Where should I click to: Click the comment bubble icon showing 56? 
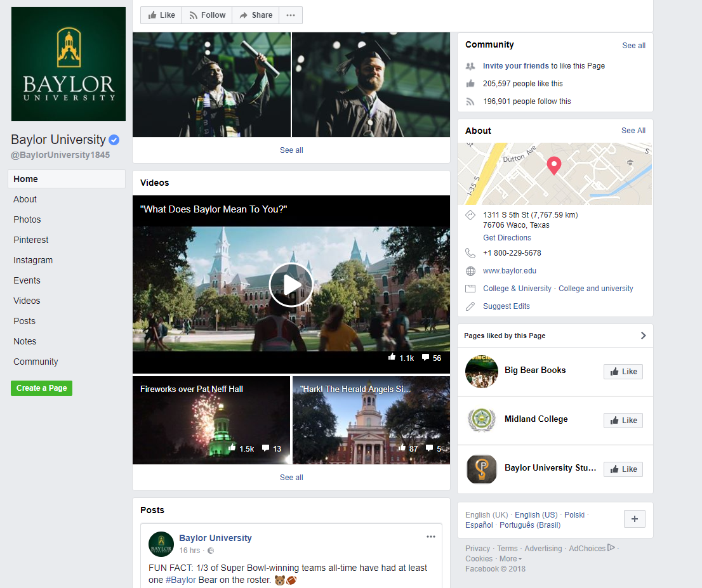click(425, 358)
